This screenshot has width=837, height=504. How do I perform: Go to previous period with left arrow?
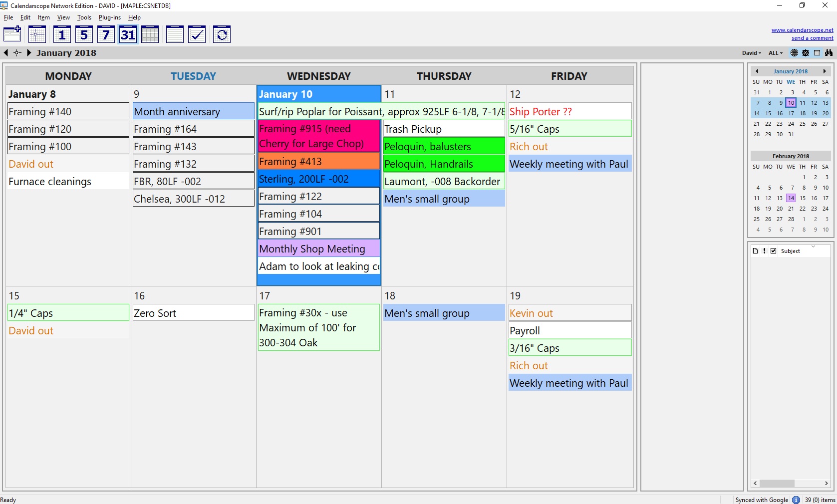coord(6,52)
